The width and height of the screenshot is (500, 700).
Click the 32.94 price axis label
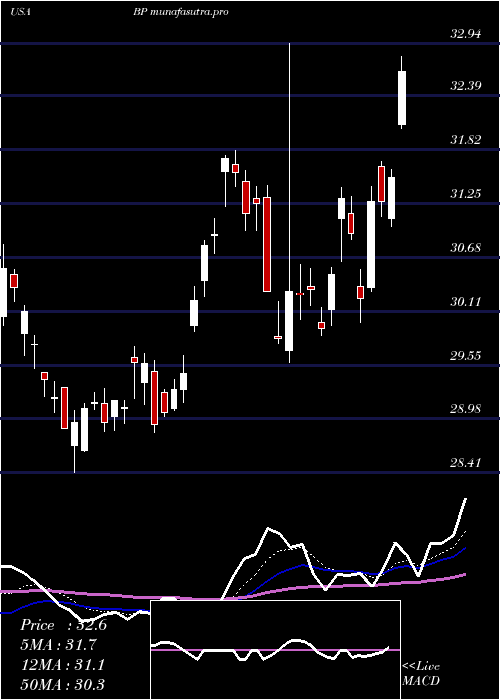point(466,33)
